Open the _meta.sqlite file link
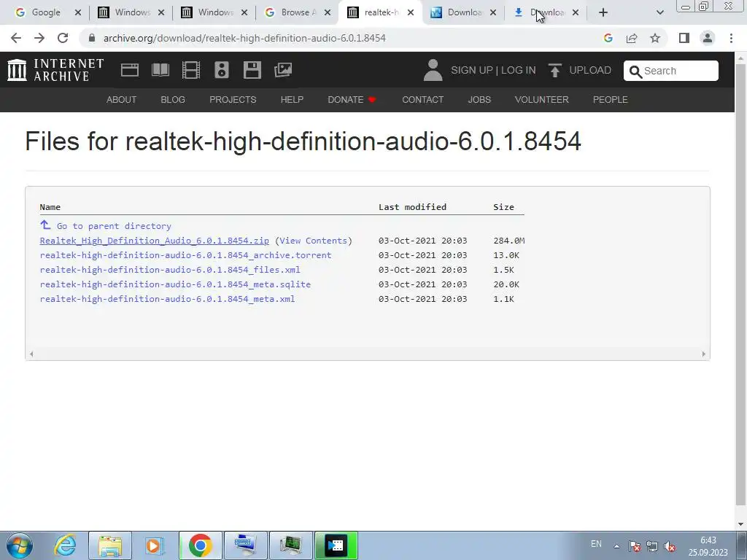This screenshot has height=560, width=747. [175, 284]
